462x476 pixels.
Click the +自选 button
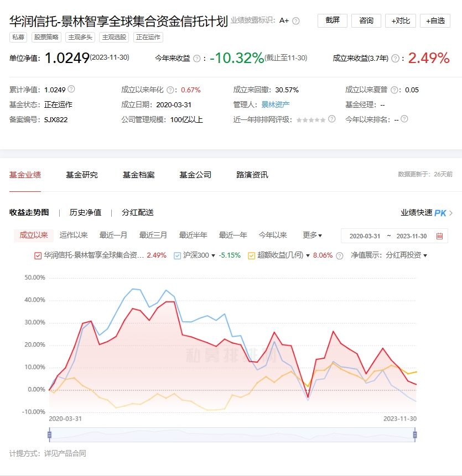point(435,20)
